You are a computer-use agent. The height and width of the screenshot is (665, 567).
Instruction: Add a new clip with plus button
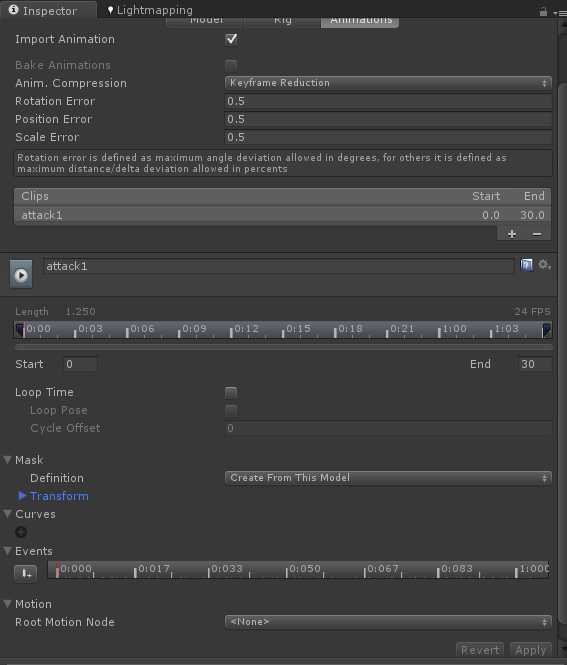[512, 234]
